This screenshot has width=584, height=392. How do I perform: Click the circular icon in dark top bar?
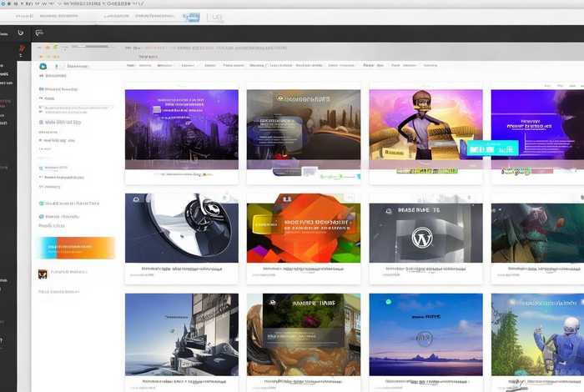(x=20, y=33)
